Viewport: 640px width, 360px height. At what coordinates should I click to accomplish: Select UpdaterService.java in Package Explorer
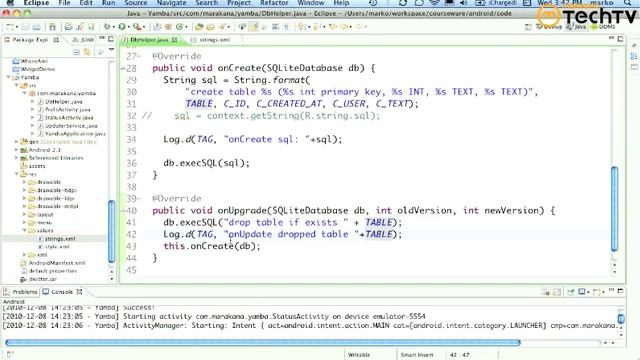[71, 126]
